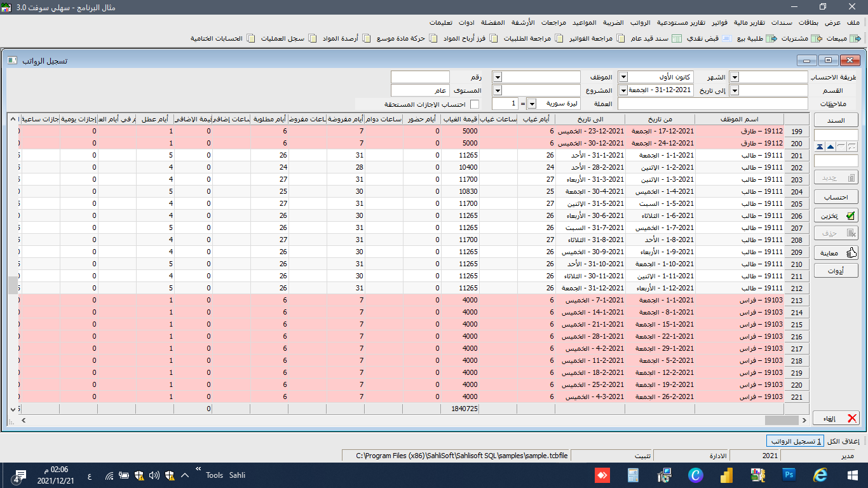The image size is (868, 488).
Task: Click the معاينة preview button
Action: coord(836,253)
